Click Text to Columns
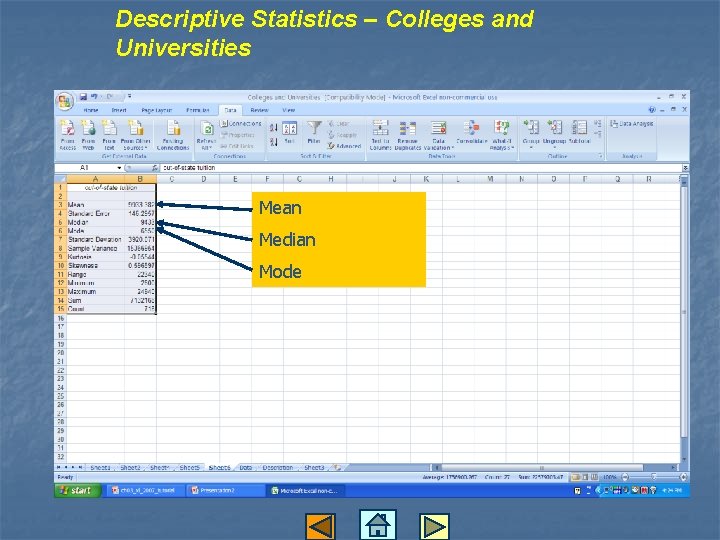Image resolution: width=720 pixels, height=540 pixels. point(380,135)
